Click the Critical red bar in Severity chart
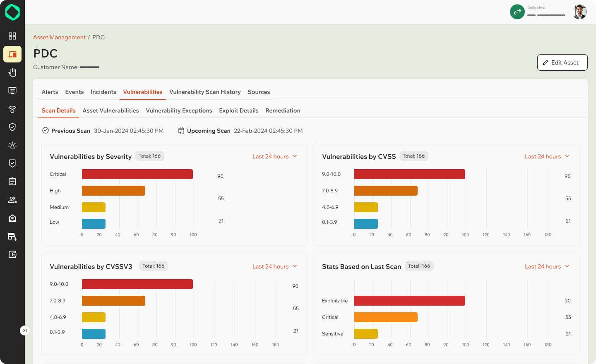Viewport: 596px width, 364px height. 137,174
